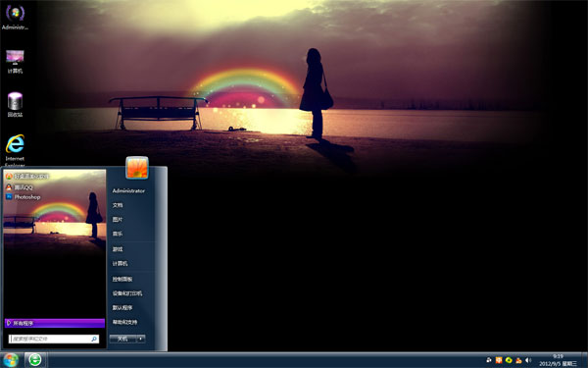Open 帮助和支持 in the Start menu

tap(124, 322)
